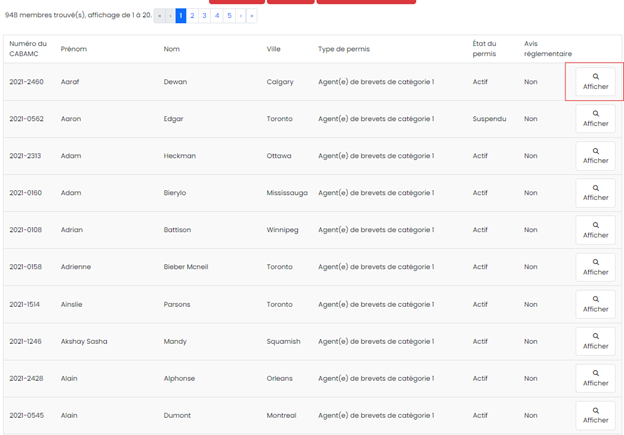The width and height of the screenshot is (624, 435).
Task: Click Afficher for Ainslie Parsons
Action: pyautogui.click(x=595, y=304)
